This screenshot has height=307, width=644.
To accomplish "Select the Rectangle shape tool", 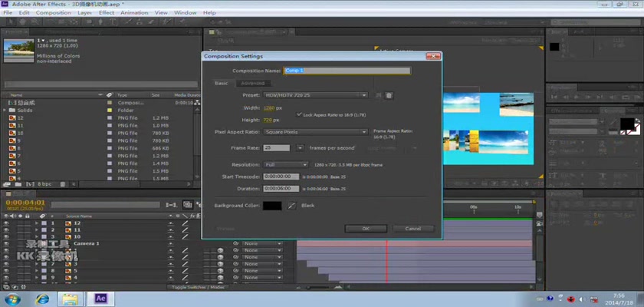I will click(89, 21).
